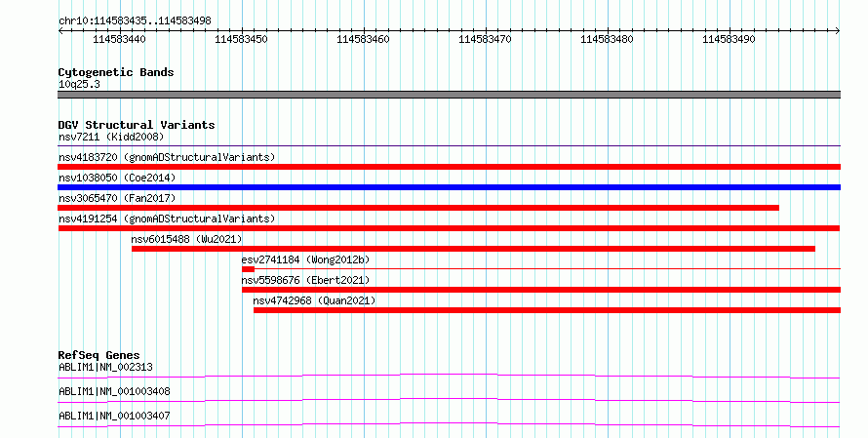Select the red nsv5598676 Ebert2021 bar
868x438 pixels.
(541, 290)
